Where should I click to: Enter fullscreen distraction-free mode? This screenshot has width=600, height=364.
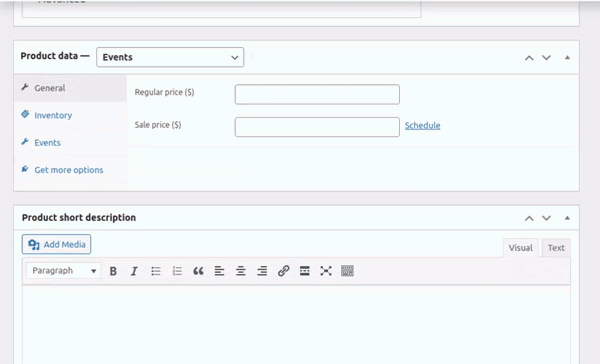coord(326,271)
